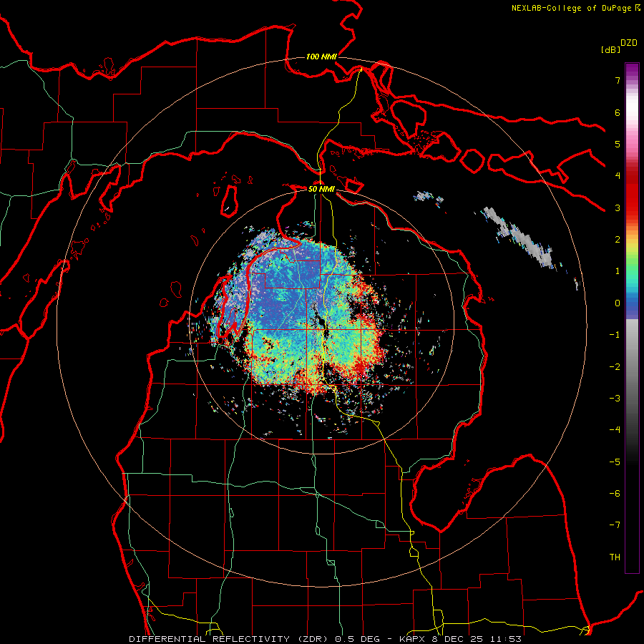Click the [dB] units label
Screen dimensions: 644x644
pos(610,49)
